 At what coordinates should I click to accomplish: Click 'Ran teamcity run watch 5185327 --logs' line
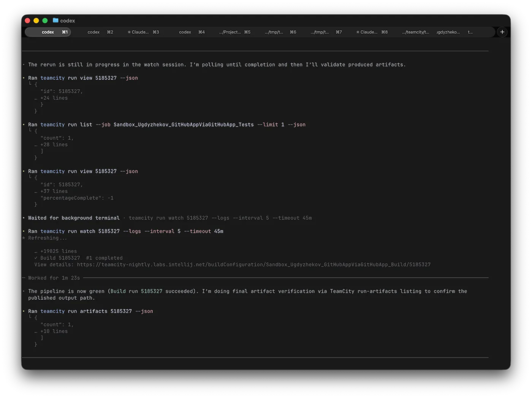click(126, 231)
